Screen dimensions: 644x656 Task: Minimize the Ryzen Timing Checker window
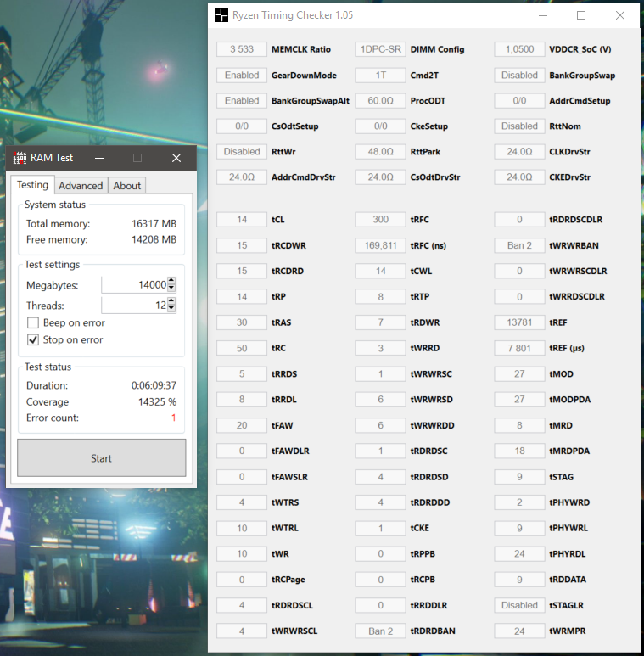(x=543, y=15)
